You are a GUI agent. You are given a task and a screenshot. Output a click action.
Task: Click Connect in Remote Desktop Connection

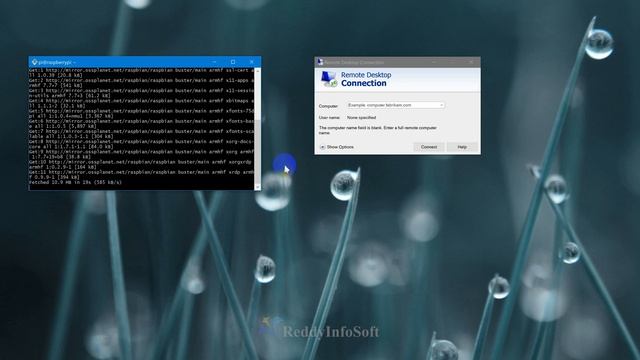pyautogui.click(x=429, y=147)
